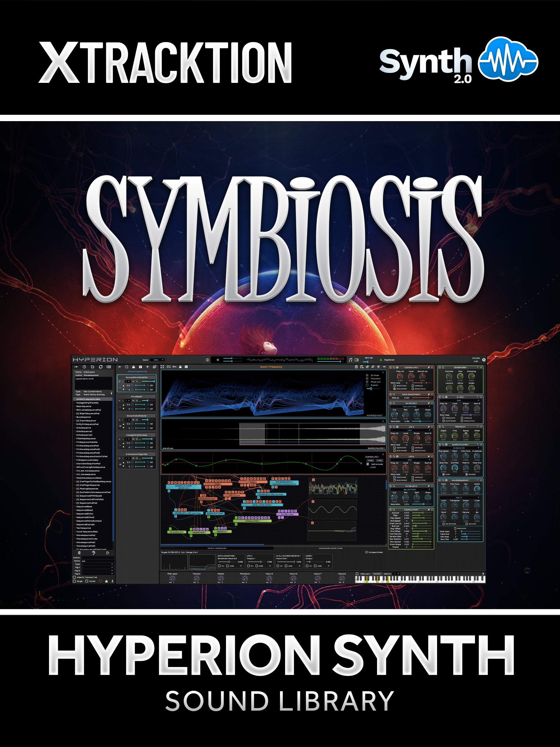The width and height of the screenshot is (560, 747).
Task: Click the fullscreen expand icon above wave display
Action: pos(162,367)
